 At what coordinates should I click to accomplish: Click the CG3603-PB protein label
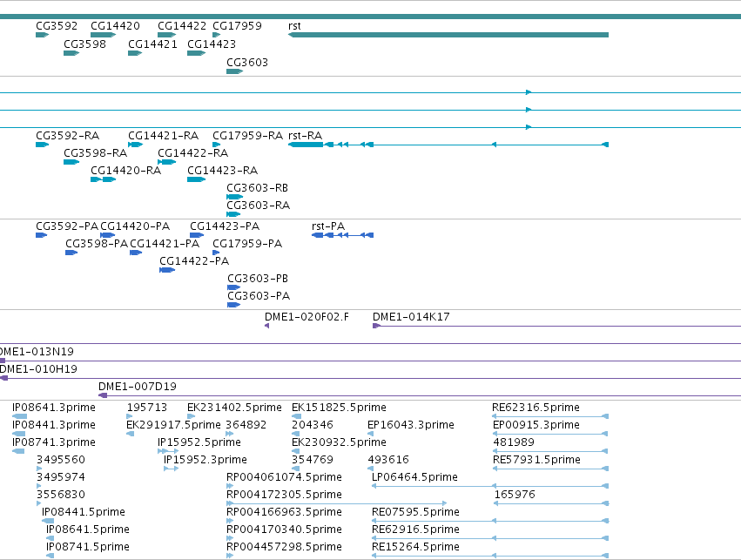pos(258,279)
